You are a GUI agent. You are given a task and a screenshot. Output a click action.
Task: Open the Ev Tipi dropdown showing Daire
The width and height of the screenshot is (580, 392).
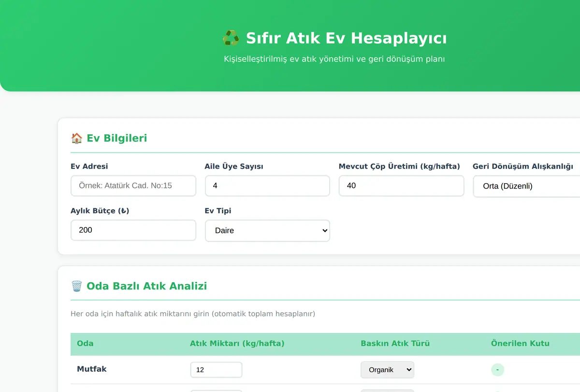(x=267, y=231)
